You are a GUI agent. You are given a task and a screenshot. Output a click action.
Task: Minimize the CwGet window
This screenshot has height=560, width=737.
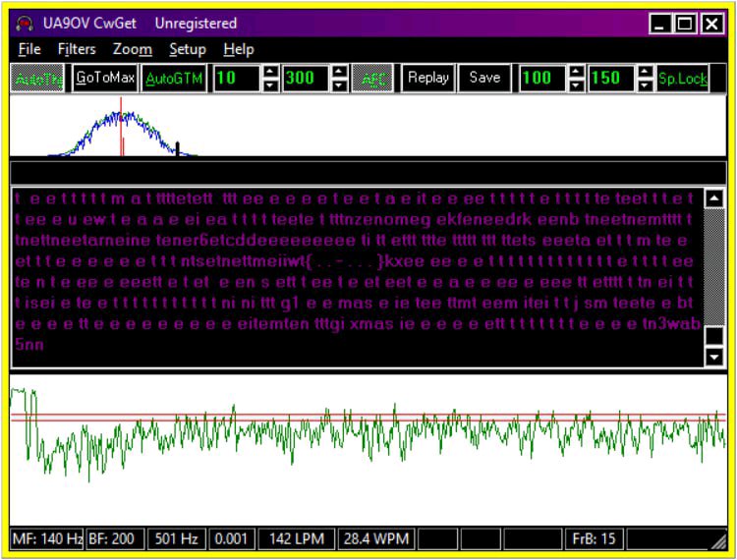point(659,24)
